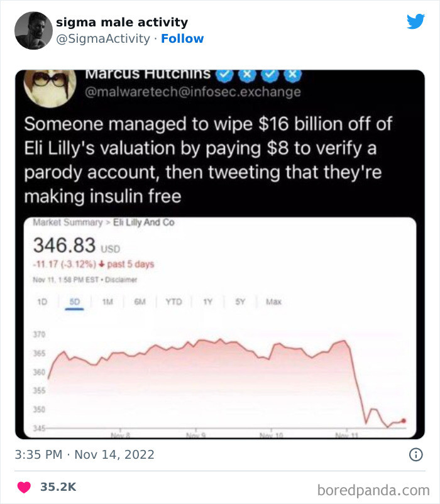Open the sigma male activity profile avatar

click(33, 29)
